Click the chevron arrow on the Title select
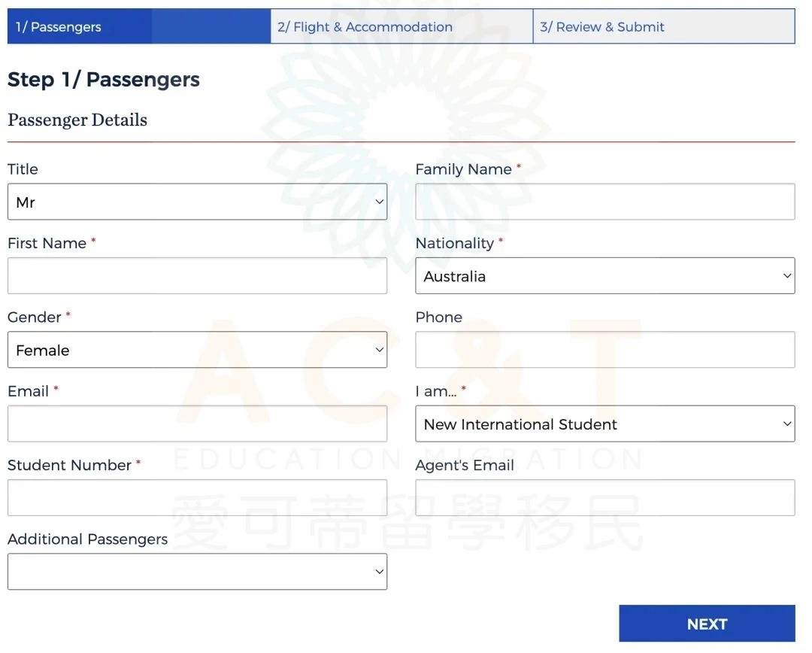The width and height of the screenshot is (812, 653). [379, 202]
